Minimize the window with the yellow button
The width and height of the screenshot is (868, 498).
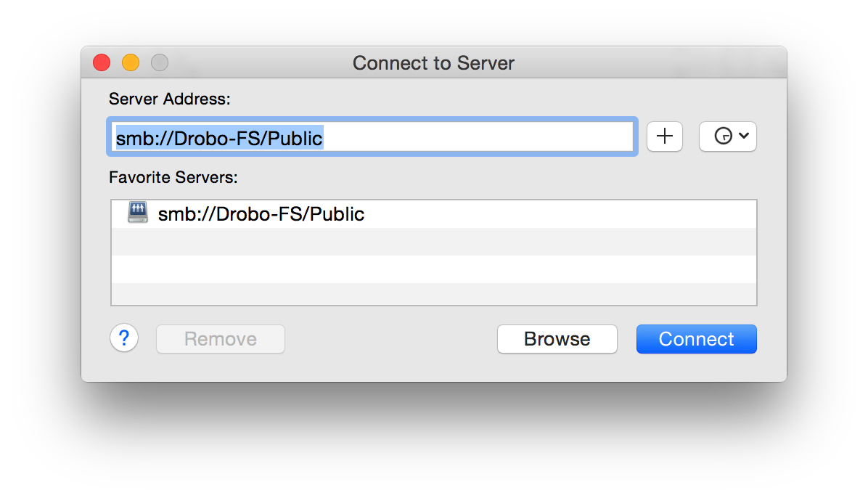tap(131, 62)
